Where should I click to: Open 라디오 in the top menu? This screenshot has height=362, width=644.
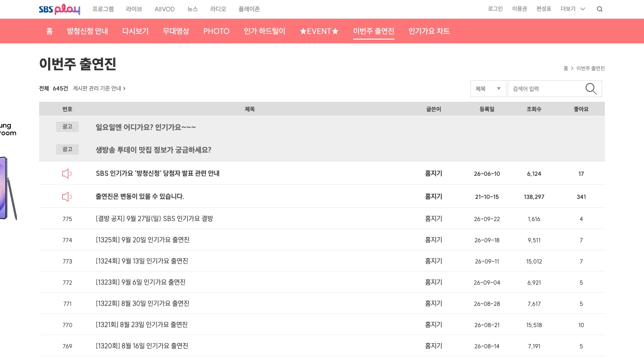coord(218,9)
